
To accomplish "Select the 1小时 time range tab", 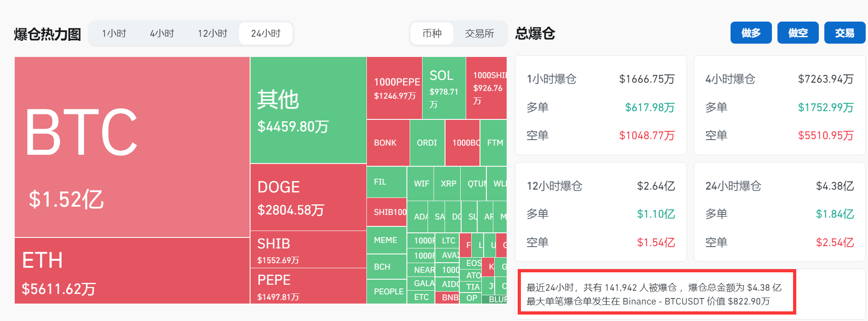I will (114, 34).
